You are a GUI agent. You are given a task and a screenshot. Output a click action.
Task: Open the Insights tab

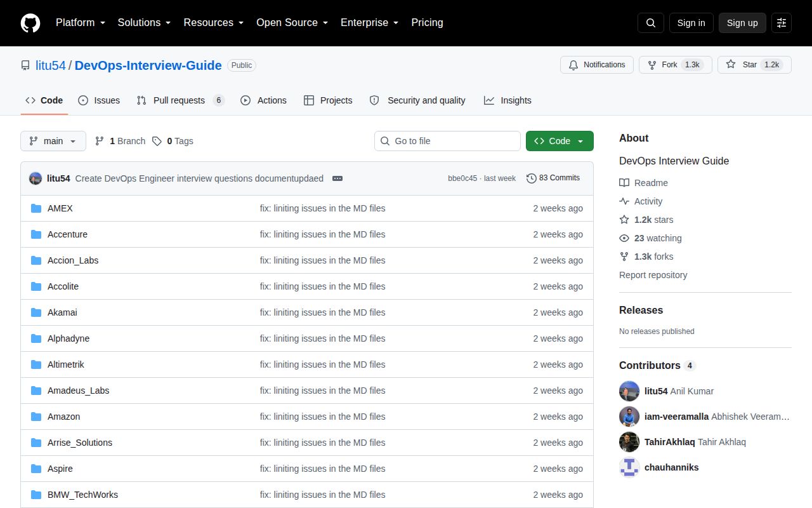507,100
